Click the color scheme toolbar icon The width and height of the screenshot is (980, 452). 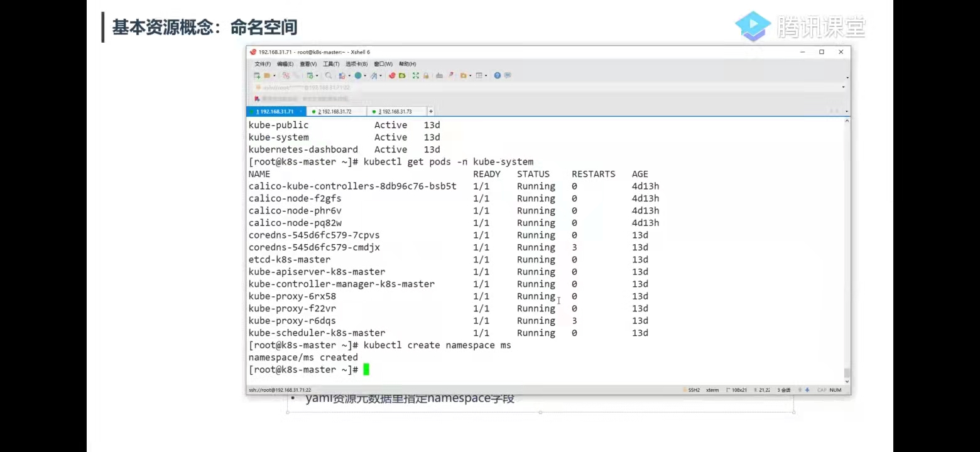342,75
